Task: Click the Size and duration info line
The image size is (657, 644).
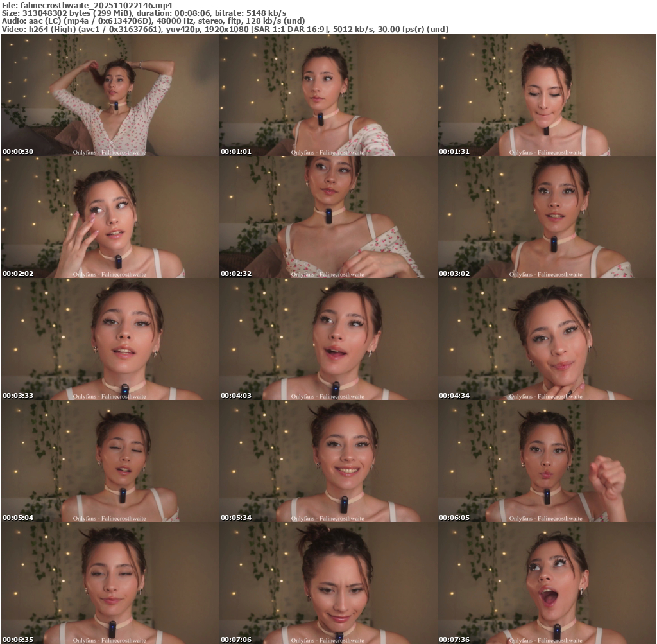Action: point(144,13)
